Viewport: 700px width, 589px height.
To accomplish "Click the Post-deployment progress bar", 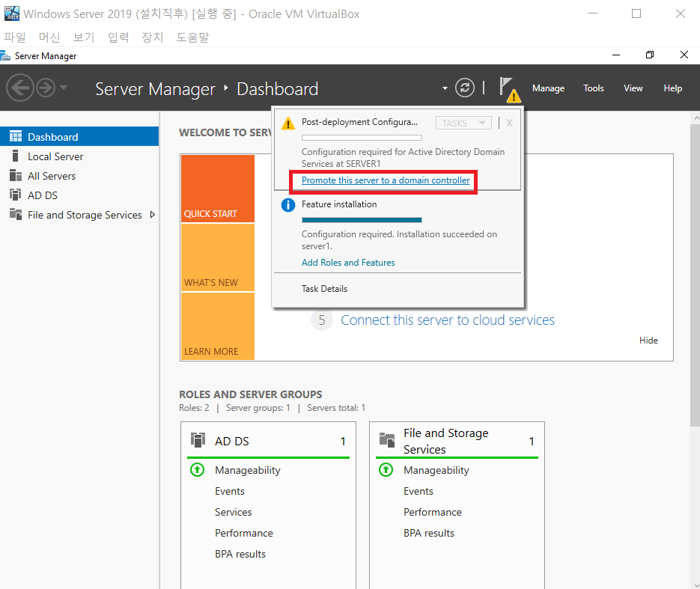I will pyautogui.click(x=362, y=138).
